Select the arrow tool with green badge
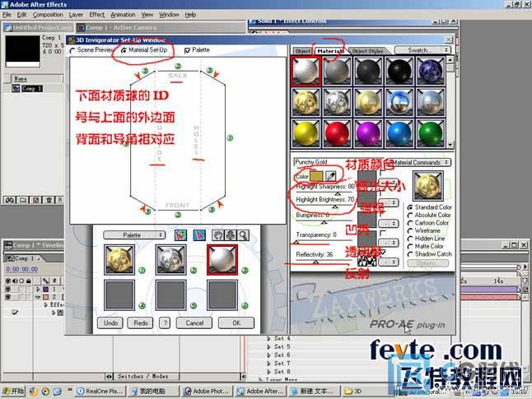The width and height of the screenshot is (532, 399). [180, 235]
